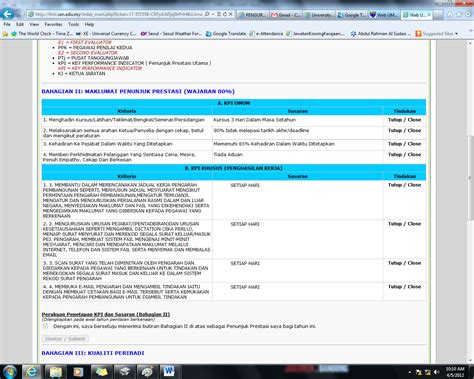
Task: Click the Windows Start orb
Action: click(9, 371)
